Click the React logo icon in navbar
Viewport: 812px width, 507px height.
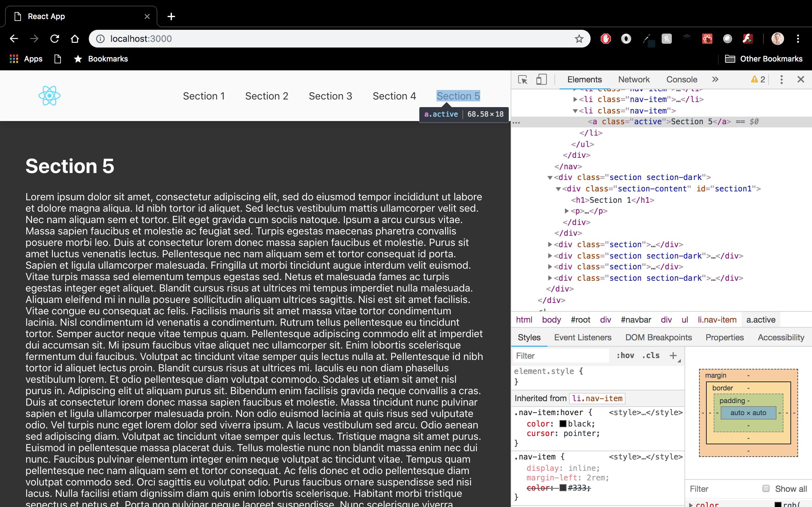[x=49, y=95]
